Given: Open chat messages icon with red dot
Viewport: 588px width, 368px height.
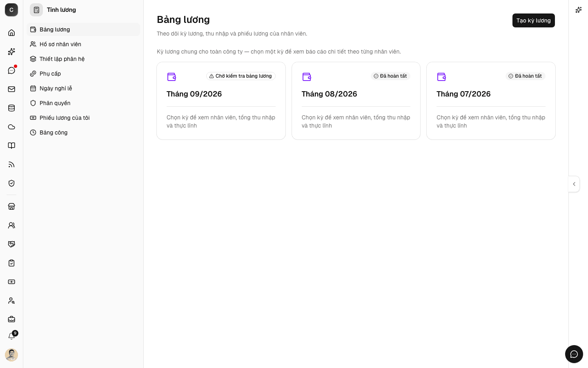Looking at the screenshot, I should [x=11, y=70].
